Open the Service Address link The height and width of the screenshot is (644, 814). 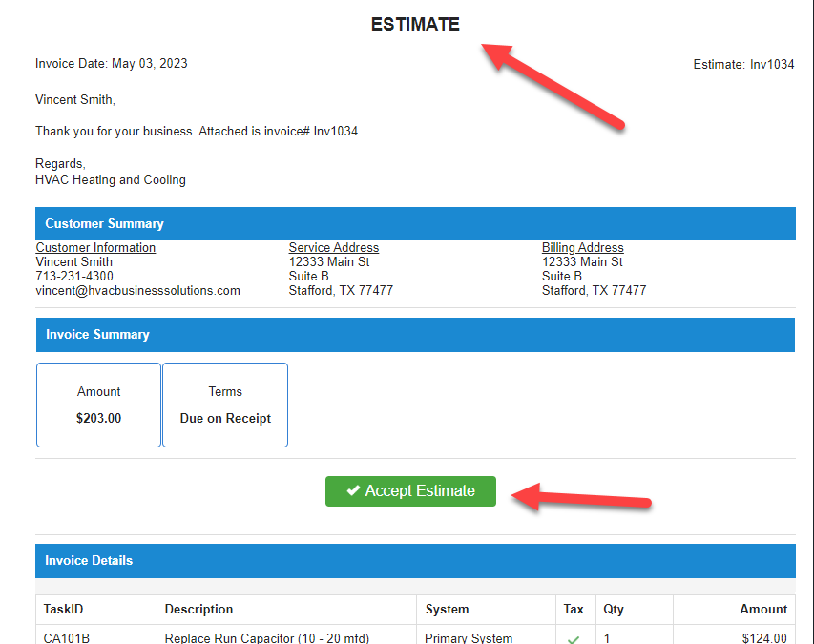tap(333, 247)
